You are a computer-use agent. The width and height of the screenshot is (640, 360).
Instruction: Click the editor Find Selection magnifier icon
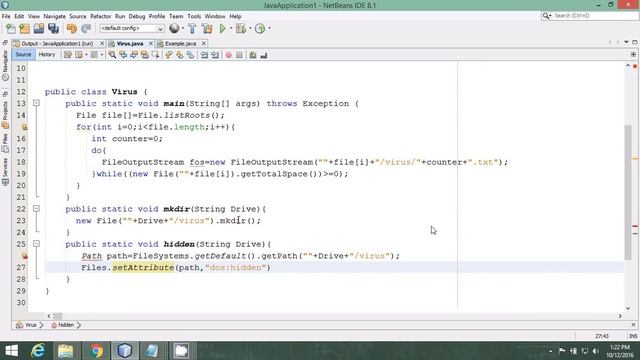click(112, 55)
